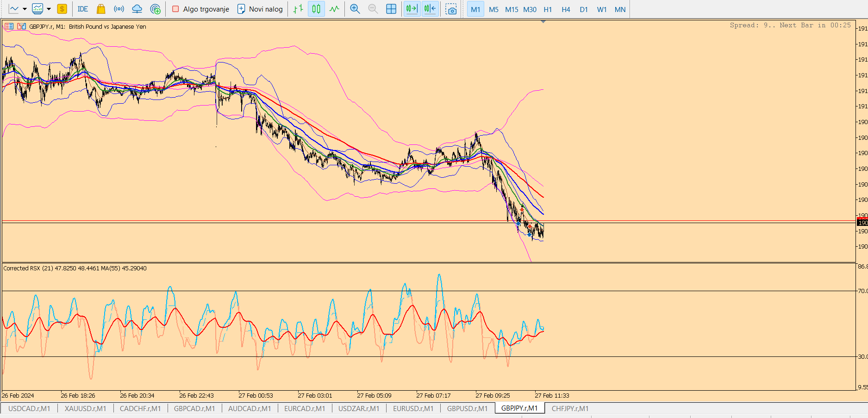Switch to MN monthly timeframe
The width and height of the screenshot is (868, 418).
pyautogui.click(x=620, y=9)
